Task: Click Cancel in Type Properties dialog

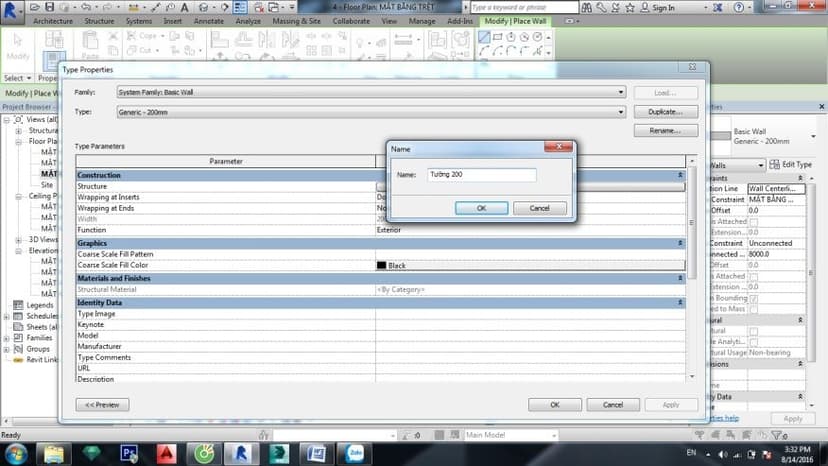Action: pos(613,405)
